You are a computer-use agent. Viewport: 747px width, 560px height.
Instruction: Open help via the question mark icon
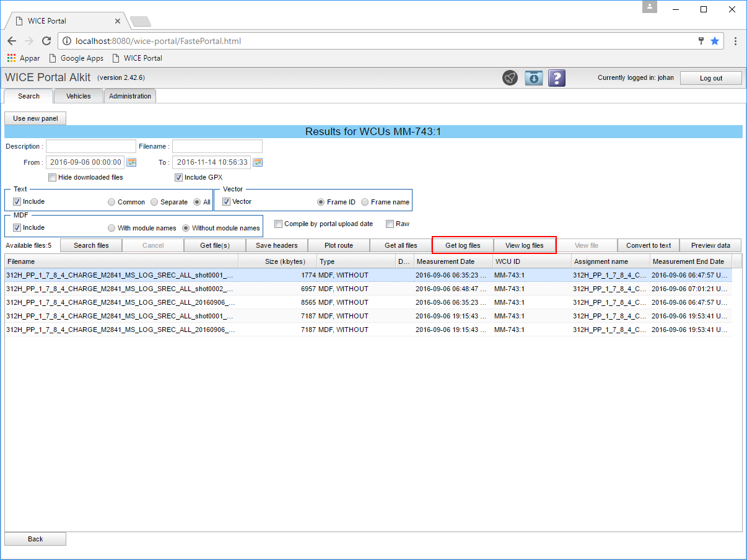point(557,78)
